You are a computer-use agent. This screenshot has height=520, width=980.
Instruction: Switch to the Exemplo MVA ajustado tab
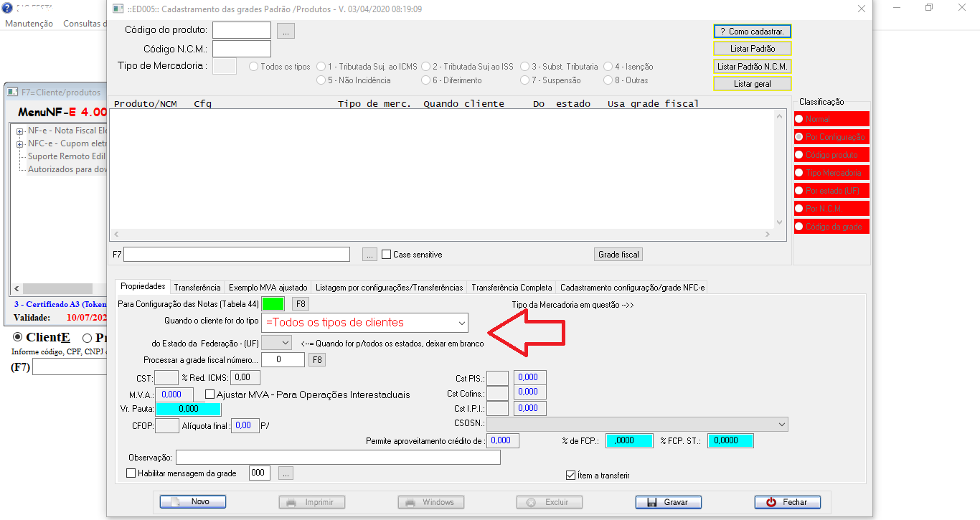click(x=268, y=288)
